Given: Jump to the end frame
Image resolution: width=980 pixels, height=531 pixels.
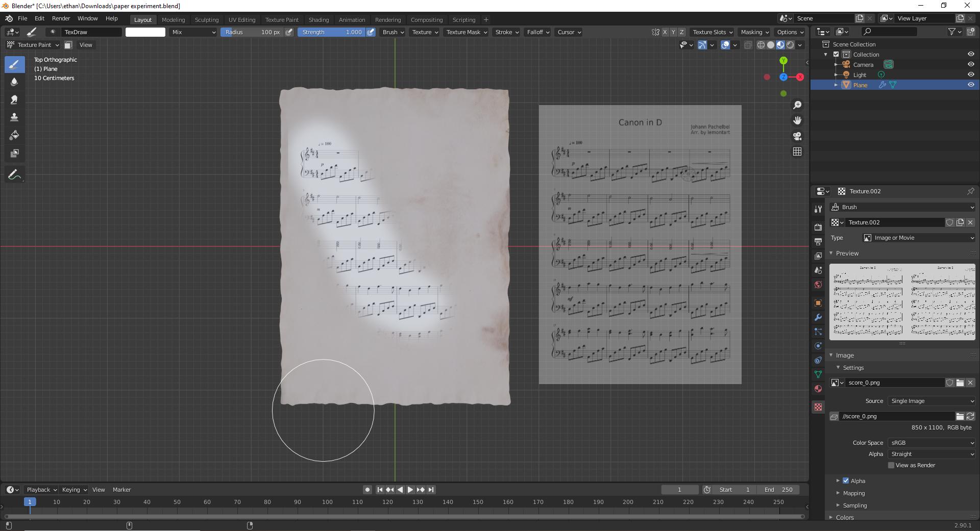Looking at the screenshot, I should pyautogui.click(x=431, y=490).
